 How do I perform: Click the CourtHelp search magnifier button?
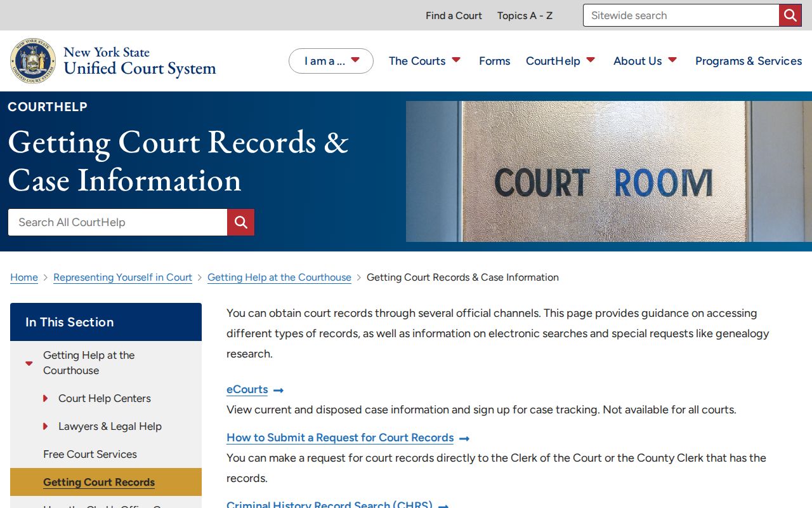(240, 222)
